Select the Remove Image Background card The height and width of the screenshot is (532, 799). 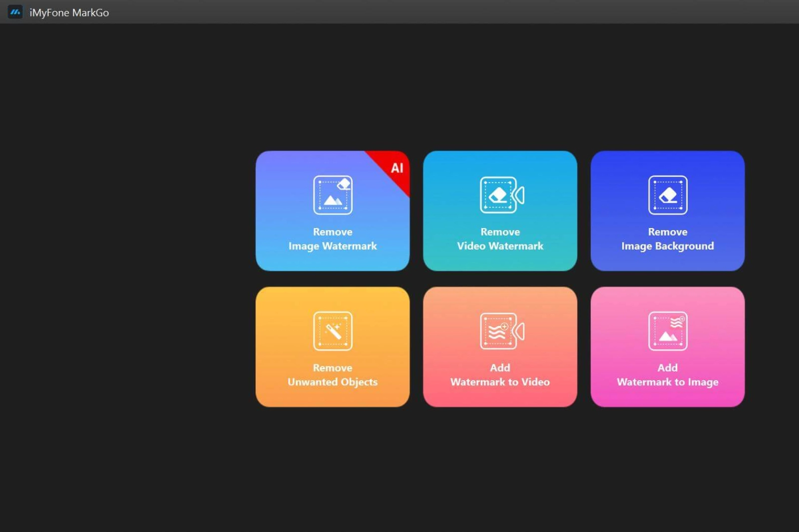pyautogui.click(x=668, y=211)
